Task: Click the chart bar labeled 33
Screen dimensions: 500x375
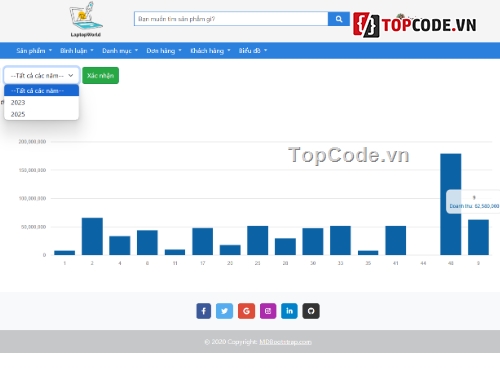Action: (340, 240)
